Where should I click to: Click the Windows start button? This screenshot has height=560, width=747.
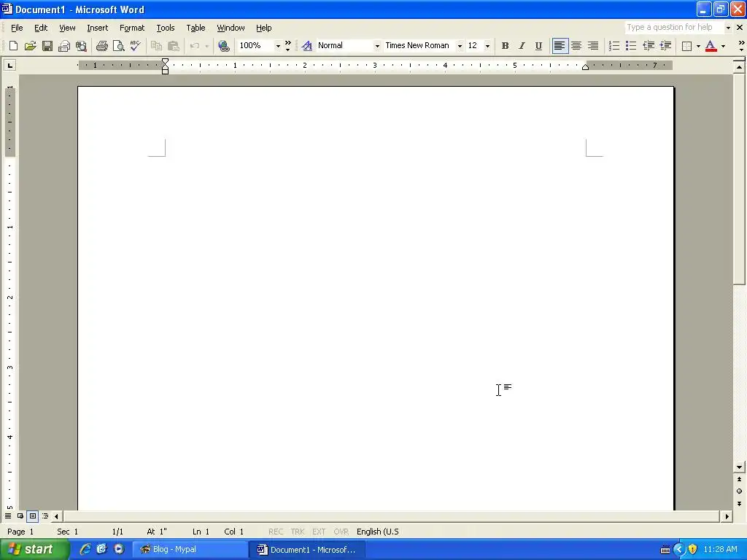[x=34, y=549]
